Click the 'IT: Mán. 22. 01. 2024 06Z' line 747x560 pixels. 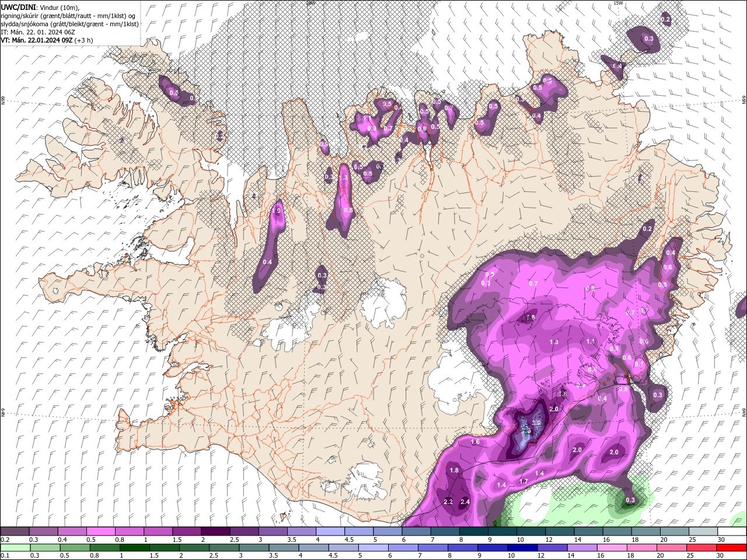point(38,32)
